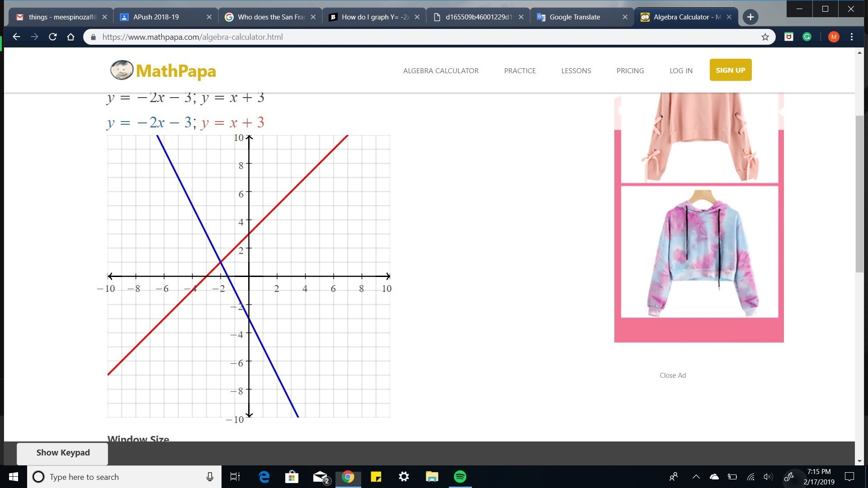Open Chrome's three-dot menu
Image resolution: width=868 pixels, height=488 pixels.
[x=852, y=37]
